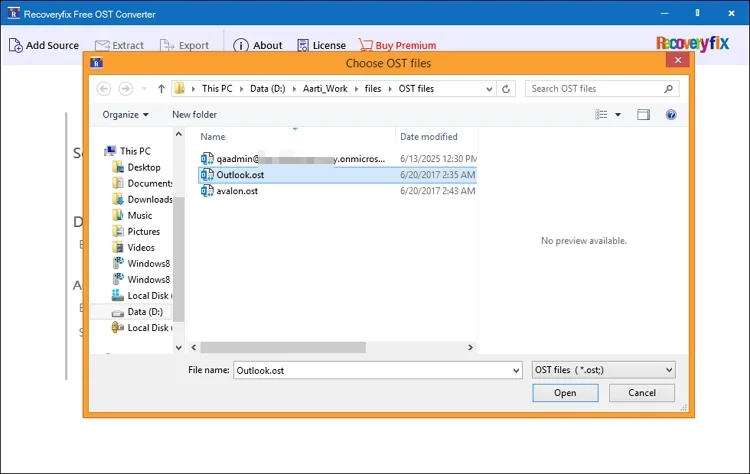The width and height of the screenshot is (750, 474).
Task: Select 'Aarti_Work' in address breadcrumb
Action: (325, 88)
